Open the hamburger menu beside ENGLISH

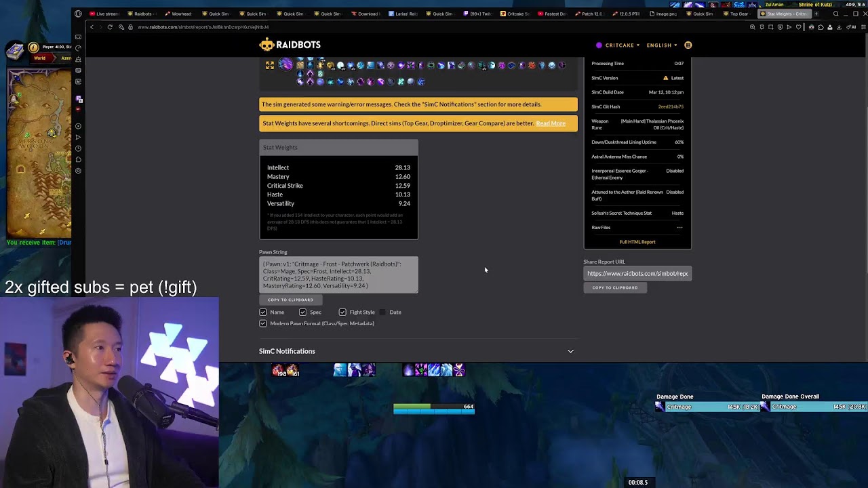(688, 45)
